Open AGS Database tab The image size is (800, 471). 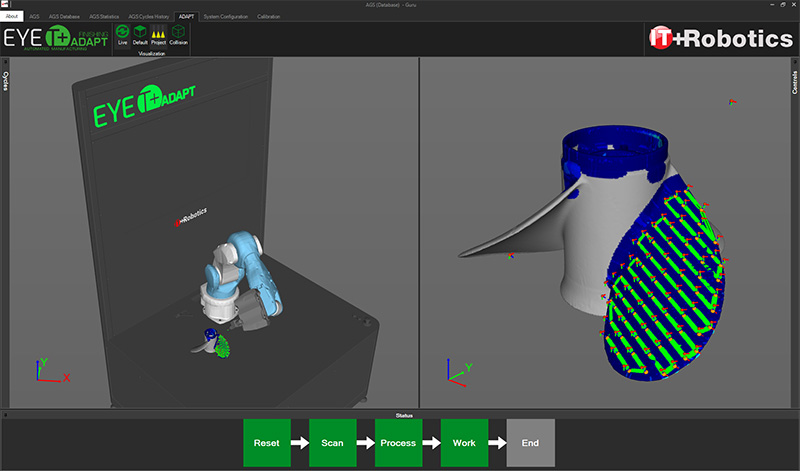tap(64, 16)
